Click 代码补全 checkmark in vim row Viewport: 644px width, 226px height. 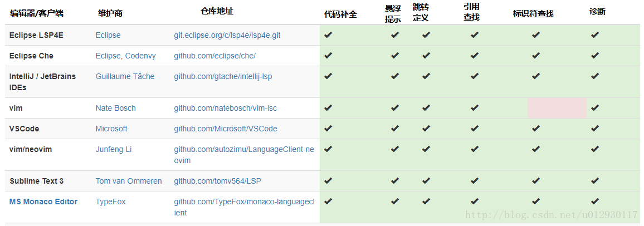tap(328, 108)
